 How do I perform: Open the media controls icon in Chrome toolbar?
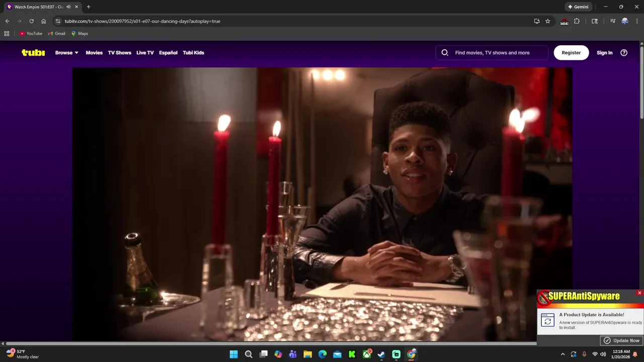(x=613, y=21)
